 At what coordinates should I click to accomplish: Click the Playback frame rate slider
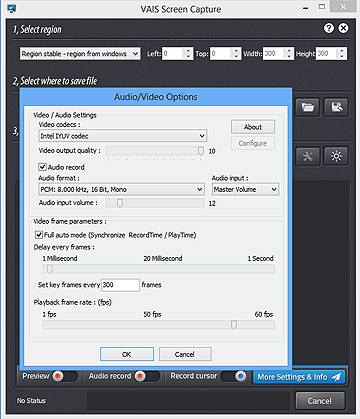click(159, 325)
